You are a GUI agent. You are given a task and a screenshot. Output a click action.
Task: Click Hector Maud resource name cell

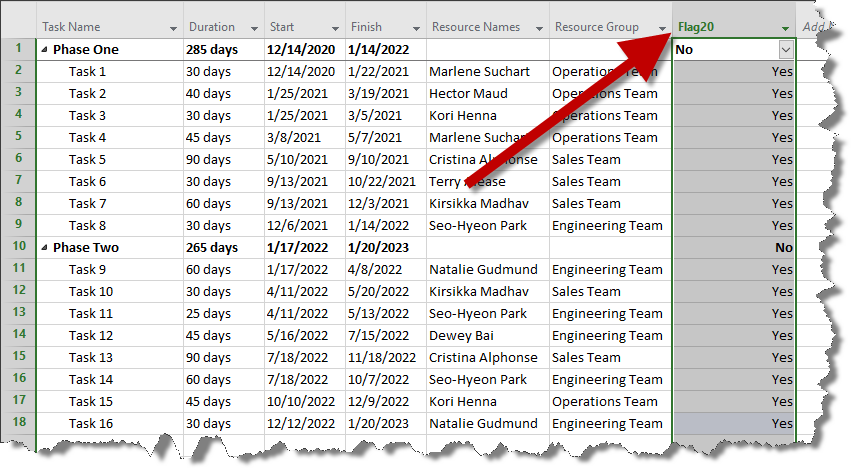coord(487,93)
